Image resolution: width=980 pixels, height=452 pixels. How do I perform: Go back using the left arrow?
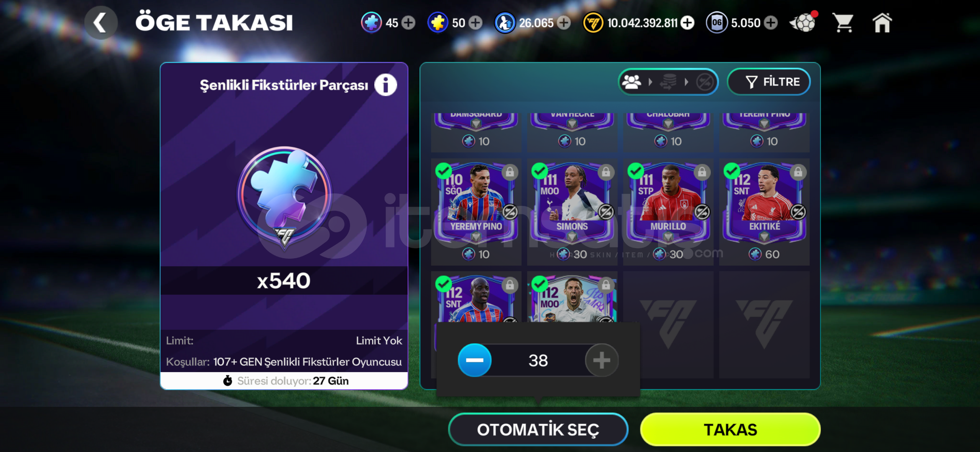click(x=100, y=23)
